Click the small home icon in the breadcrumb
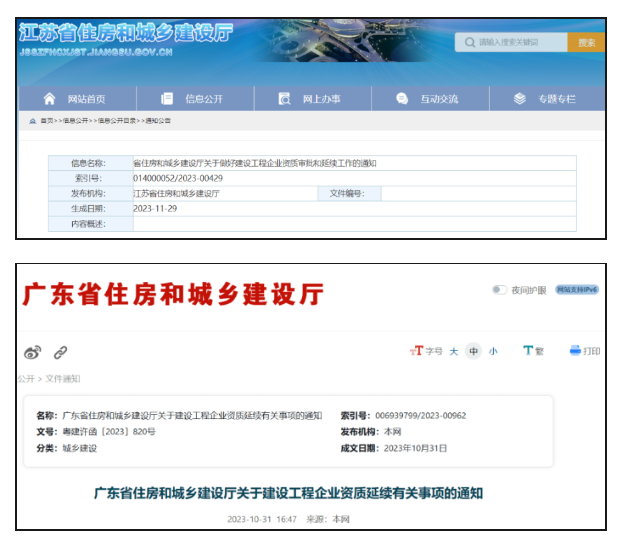624x547 pixels. tap(33, 121)
